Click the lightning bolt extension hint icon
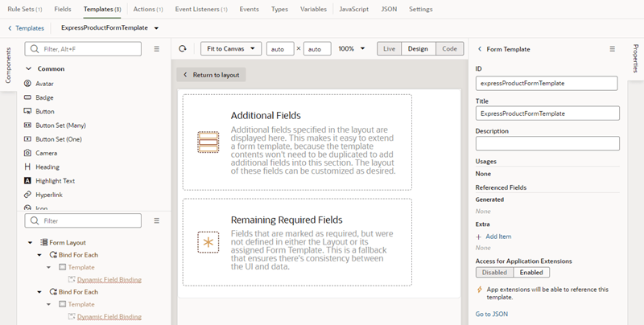The height and width of the screenshot is (325, 644). (x=479, y=290)
